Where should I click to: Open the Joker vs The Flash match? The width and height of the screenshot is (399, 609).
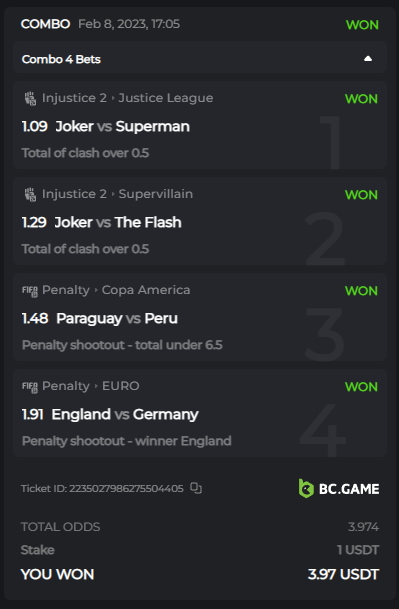[x=118, y=222]
